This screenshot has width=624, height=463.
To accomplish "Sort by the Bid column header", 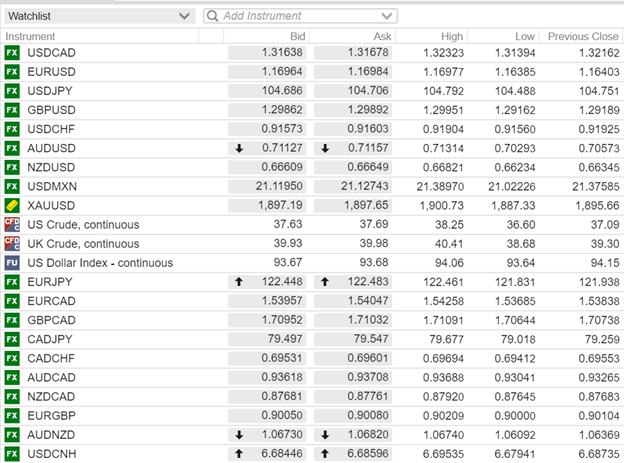I will coord(296,36).
